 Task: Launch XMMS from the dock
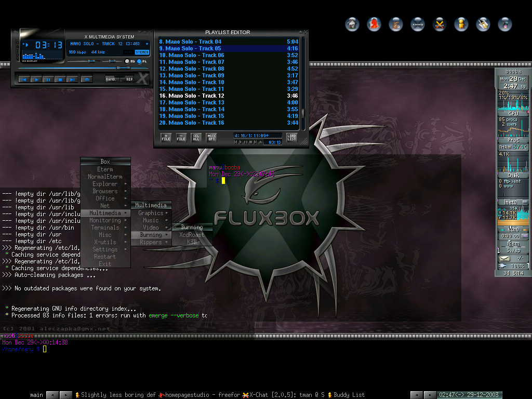417,24
